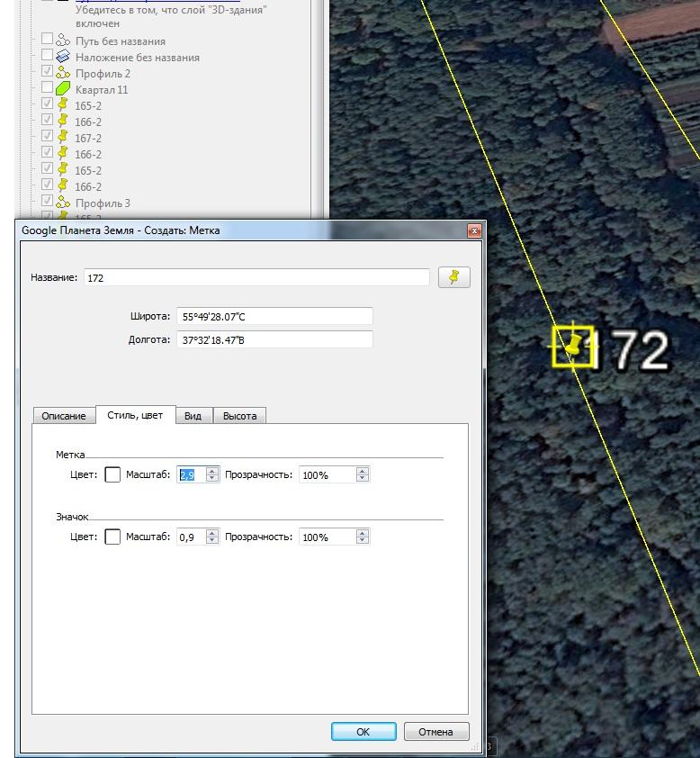Increase Метка Масштаб with the up arrow
The image size is (700, 758).
(x=212, y=471)
